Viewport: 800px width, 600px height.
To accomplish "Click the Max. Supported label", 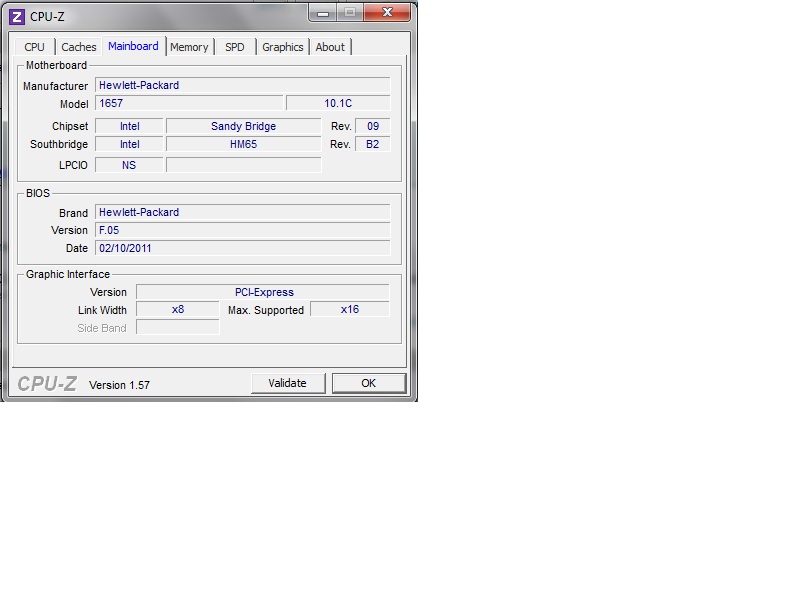I will [266, 310].
